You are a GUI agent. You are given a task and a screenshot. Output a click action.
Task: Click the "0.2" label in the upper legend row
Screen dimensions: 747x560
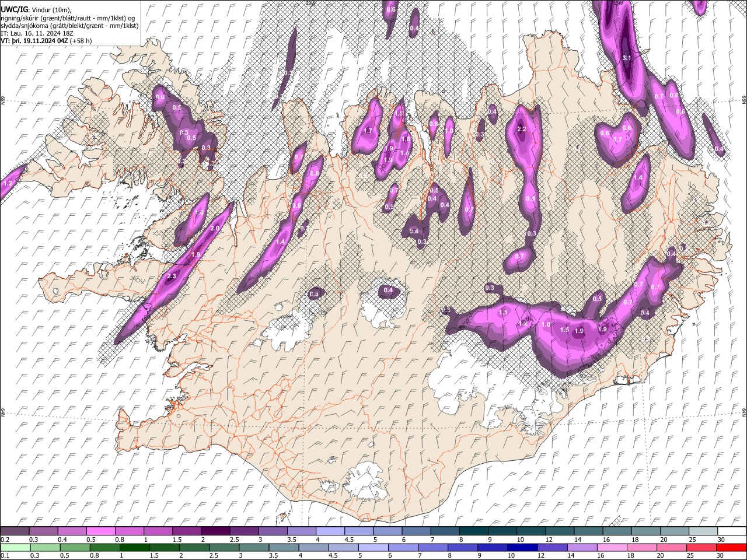(x=5, y=540)
